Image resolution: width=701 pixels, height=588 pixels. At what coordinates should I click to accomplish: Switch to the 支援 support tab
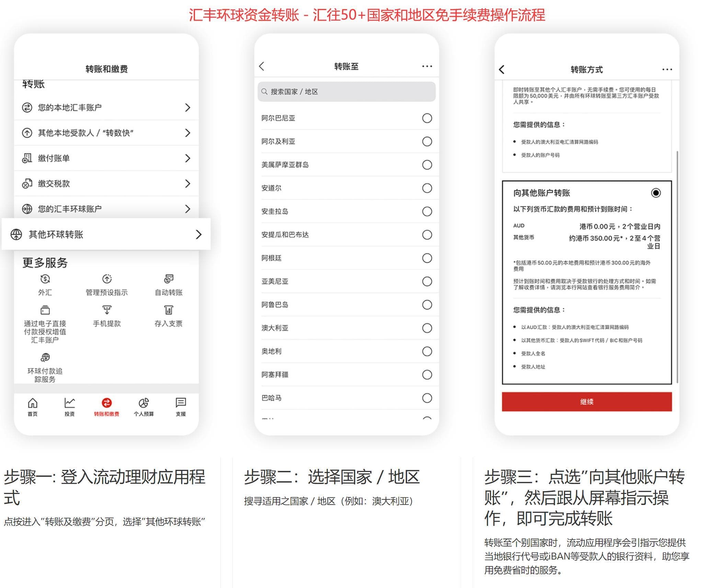click(181, 407)
